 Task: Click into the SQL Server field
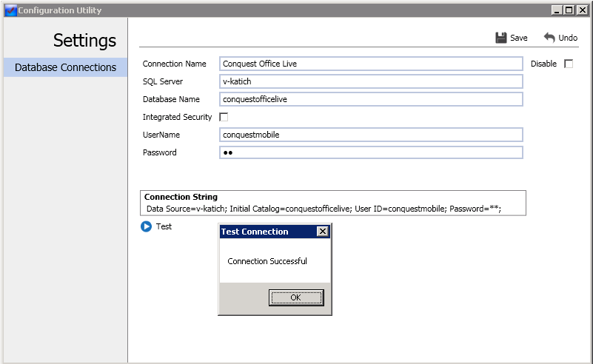click(x=371, y=81)
